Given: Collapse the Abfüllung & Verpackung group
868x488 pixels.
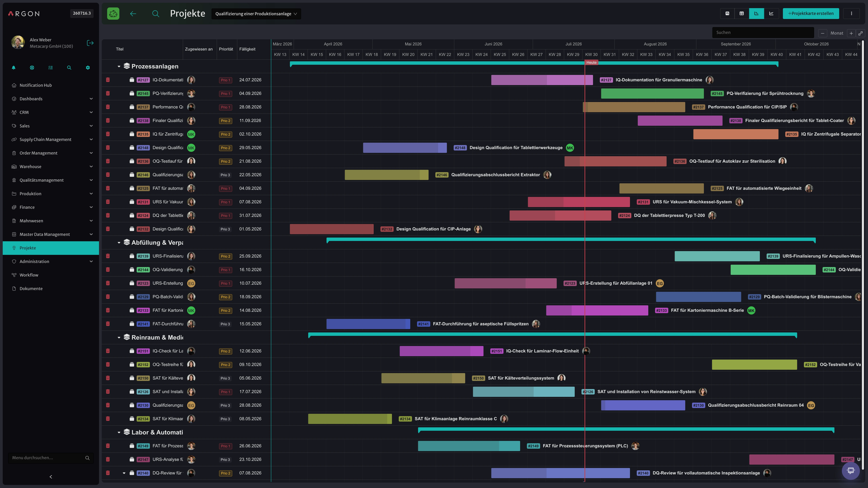Looking at the screenshot, I should (119, 242).
